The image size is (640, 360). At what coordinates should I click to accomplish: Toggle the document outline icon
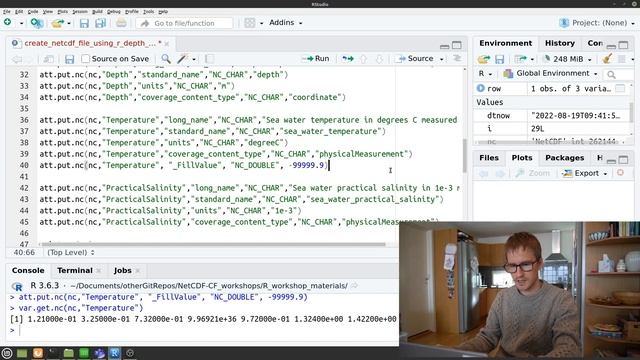(x=457, y=58)
